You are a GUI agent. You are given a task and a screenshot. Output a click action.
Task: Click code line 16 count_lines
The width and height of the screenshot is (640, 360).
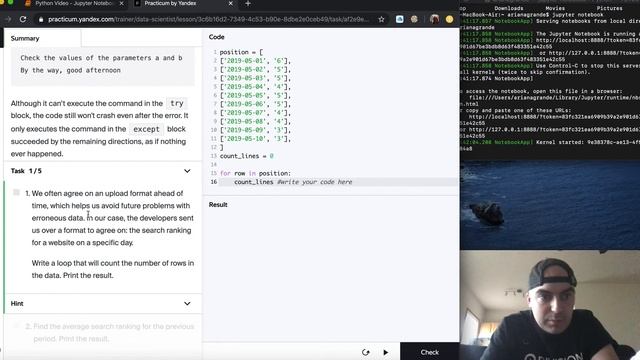(253, 182)
